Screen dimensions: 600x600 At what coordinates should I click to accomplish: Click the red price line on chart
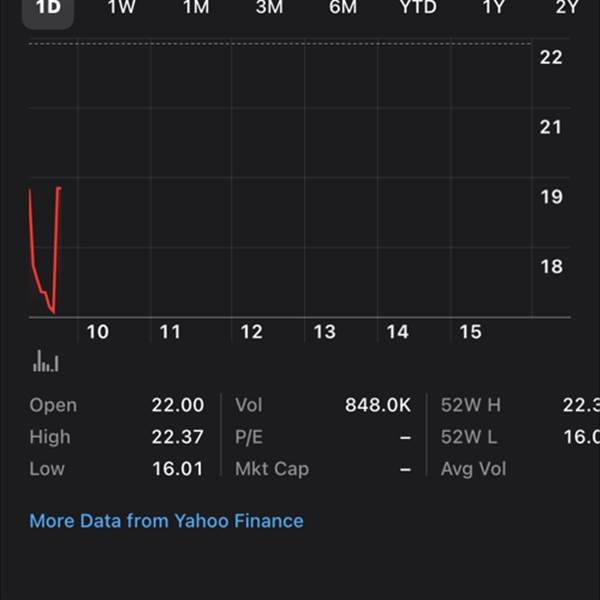[35, 270]
